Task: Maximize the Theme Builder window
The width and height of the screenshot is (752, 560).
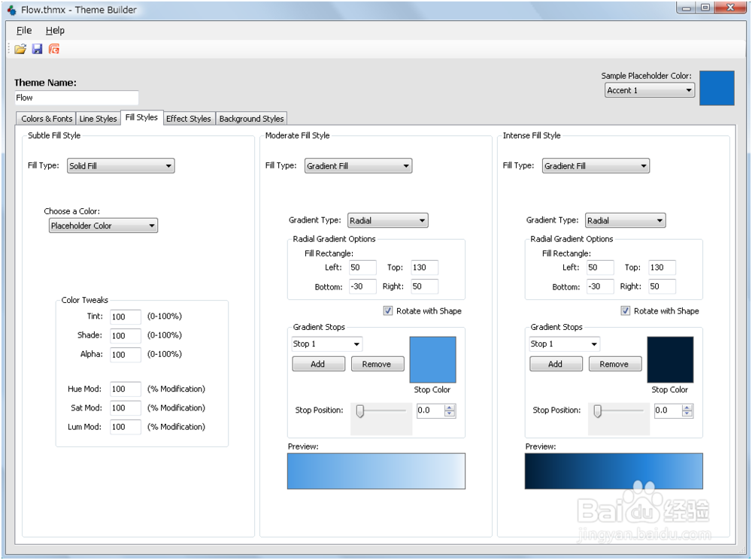Action: (x=705, y=8)
